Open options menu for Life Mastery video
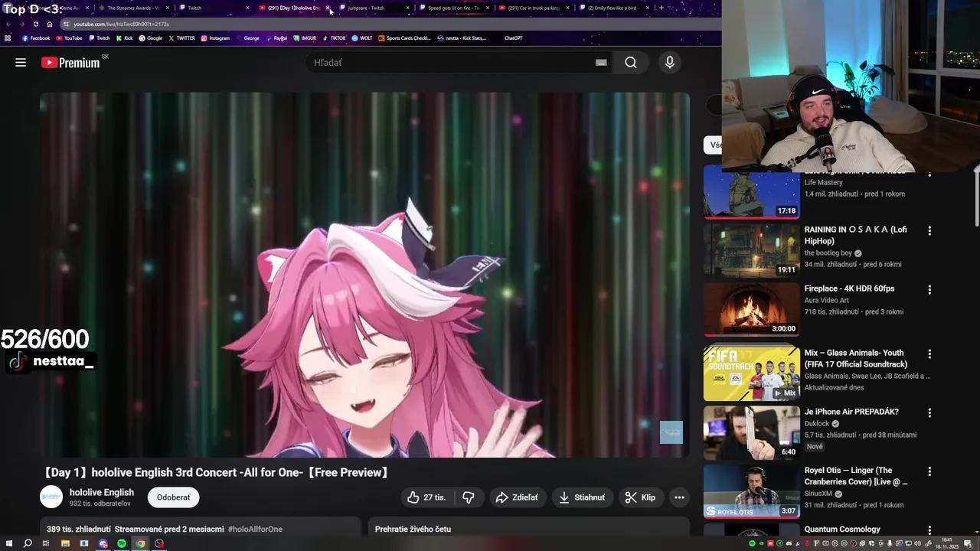This screenshot has width=980, height=551. [x=929, y=174]
